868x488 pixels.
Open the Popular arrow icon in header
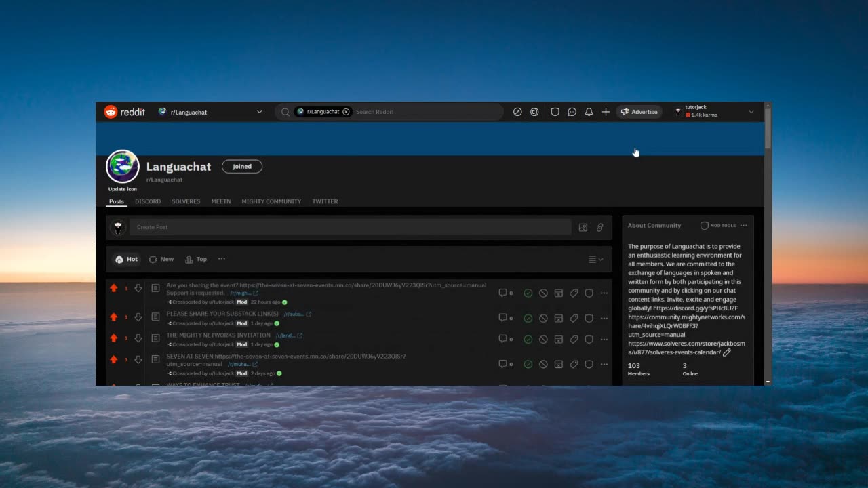tap(517, 112)
